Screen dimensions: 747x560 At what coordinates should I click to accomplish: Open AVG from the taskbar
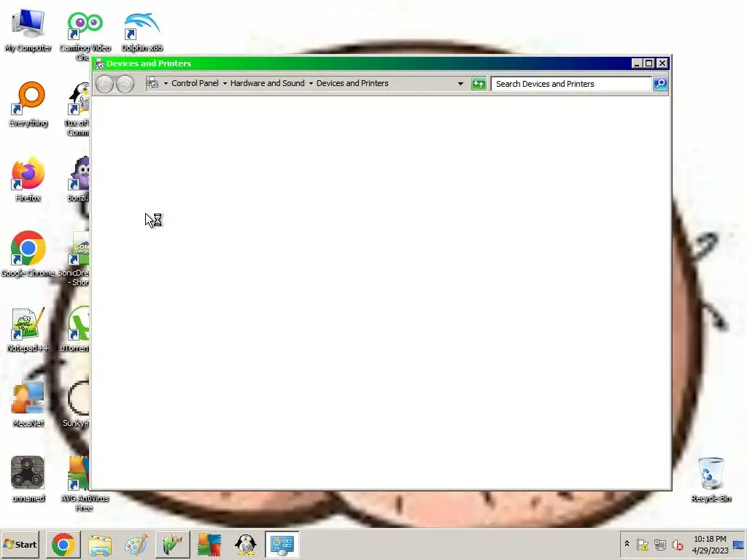pos(209,544)
